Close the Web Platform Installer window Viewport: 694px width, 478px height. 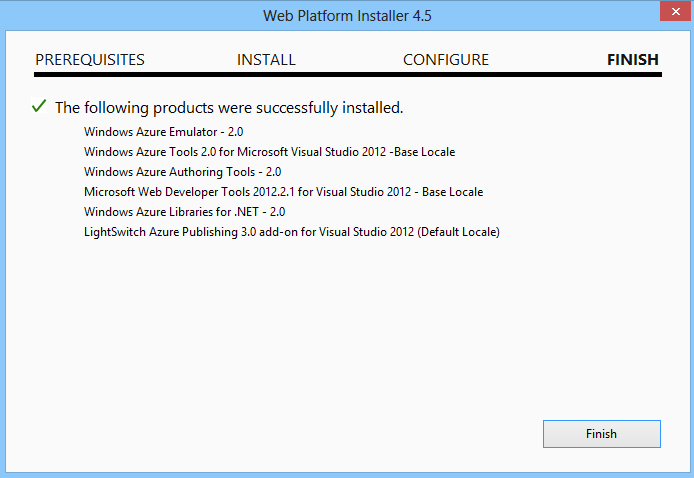[x=675, y=12]
